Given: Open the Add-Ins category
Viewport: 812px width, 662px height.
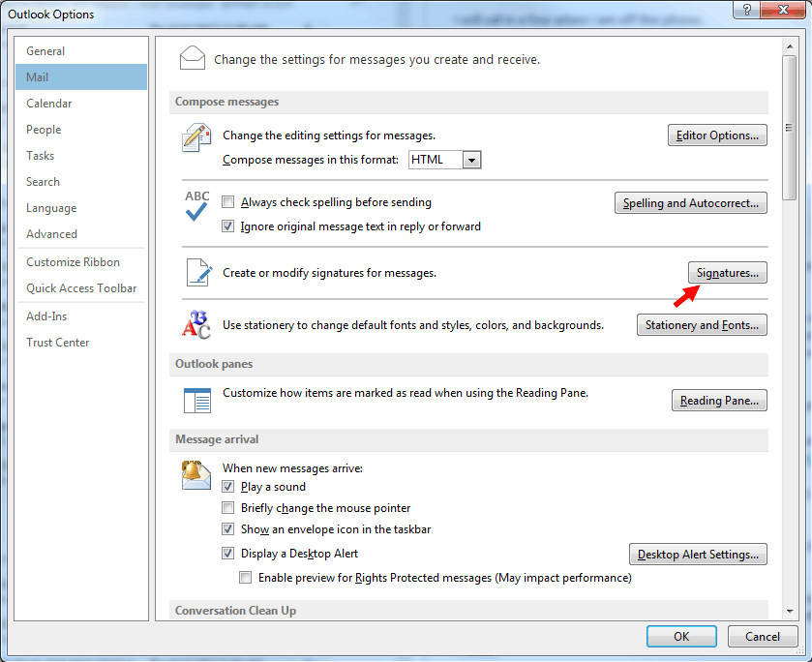Looking at the screenshot, I should pos(81,316).
